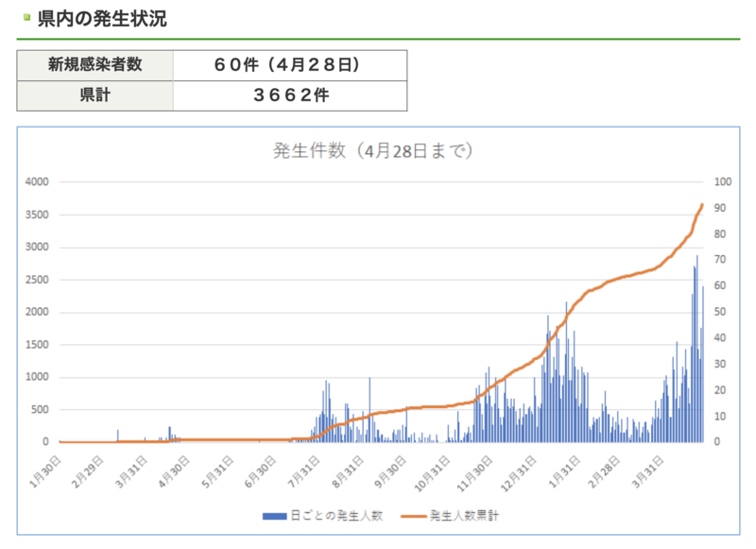Click the orange legend line for 発生人数累計
The width and height of the screenshot is (756, 549).
(x=413, y=515)
